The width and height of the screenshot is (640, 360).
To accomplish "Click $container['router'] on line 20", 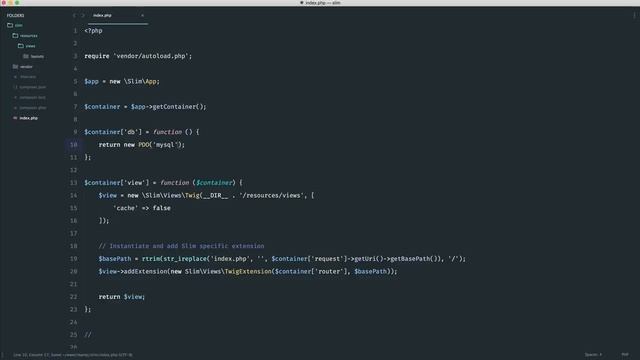I will [x=311, y=271].
